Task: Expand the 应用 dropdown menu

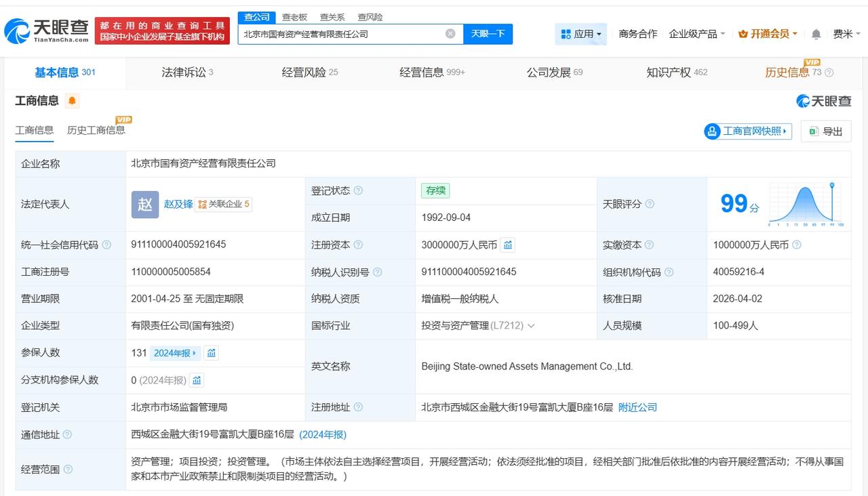Action: [581, 34]
